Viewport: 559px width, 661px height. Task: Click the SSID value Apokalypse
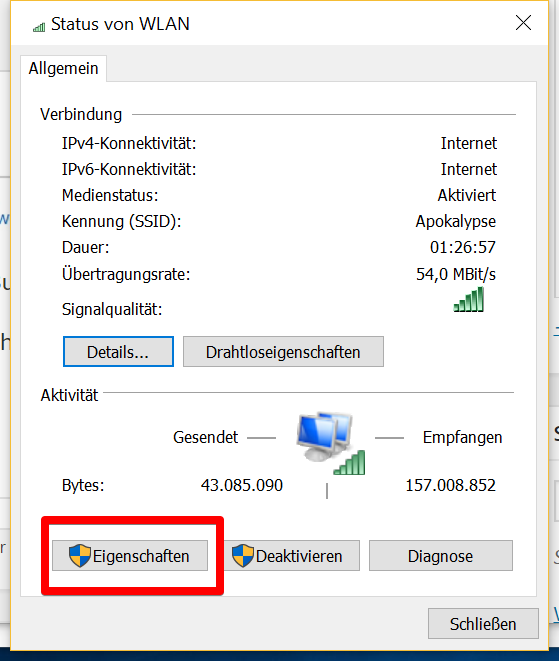(456, 221)
